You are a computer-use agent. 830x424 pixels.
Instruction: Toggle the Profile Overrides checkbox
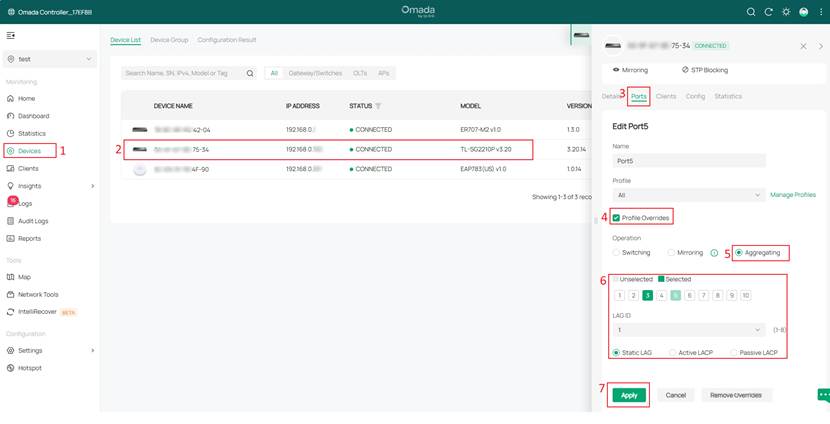coord(617,217)
